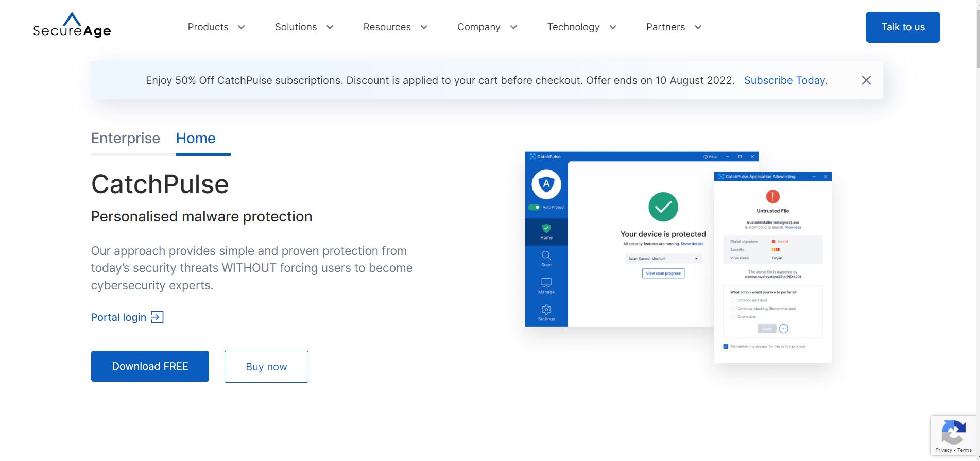Select the Unblock and trust radio option
Screen dimensions: 980x461
[733, 300]
